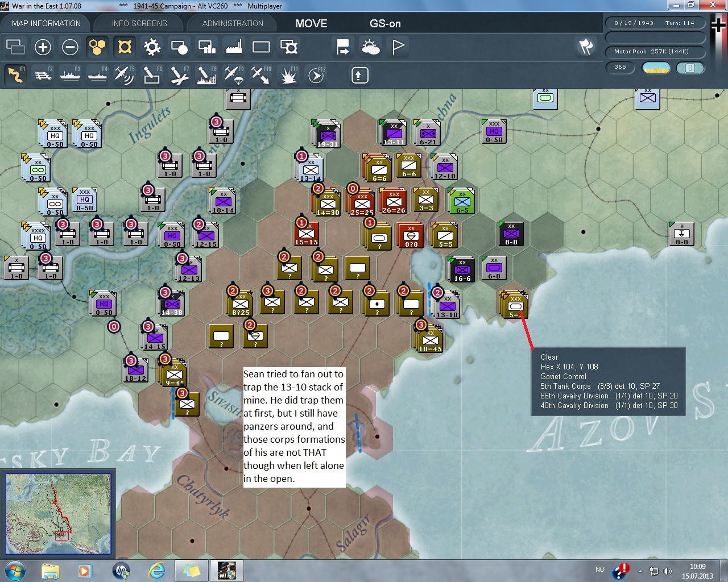Open the Windows Start menu
Viewport: 728px width, 582px height.
[14, 571]
